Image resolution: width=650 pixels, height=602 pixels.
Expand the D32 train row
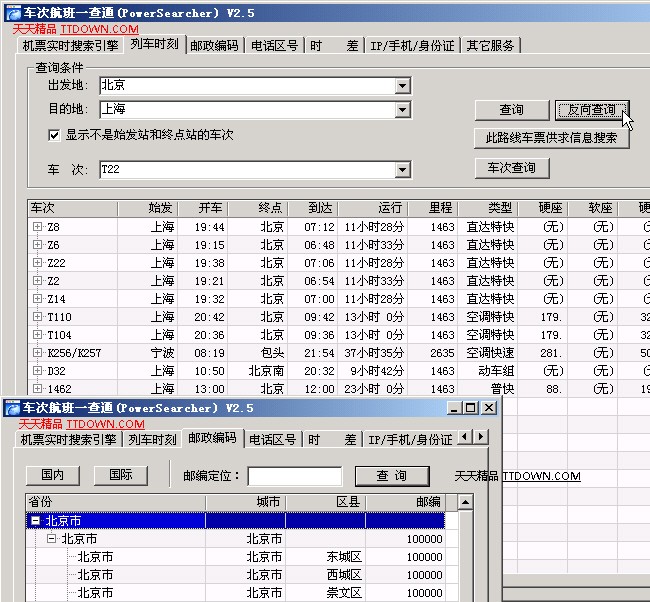[37, 371]
